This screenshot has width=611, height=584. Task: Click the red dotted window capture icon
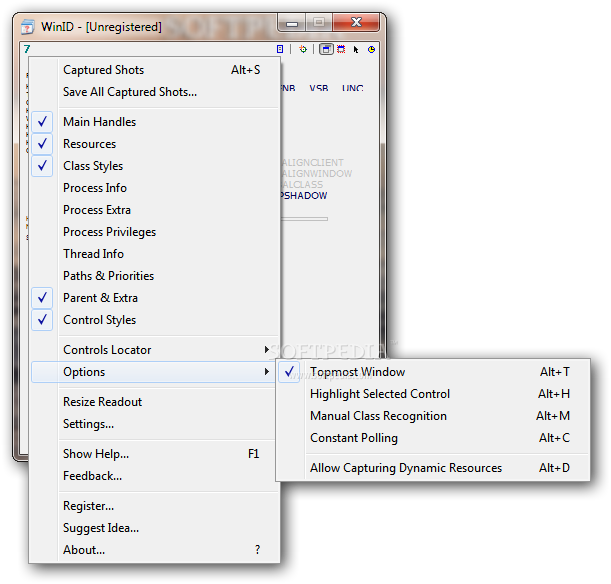(x=341, y=49)
